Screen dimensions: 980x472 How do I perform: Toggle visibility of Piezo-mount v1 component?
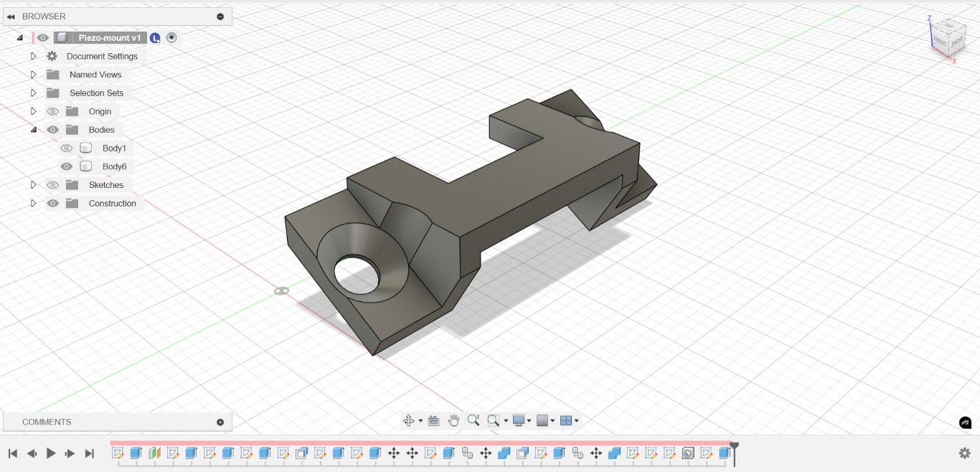(43, 37)
